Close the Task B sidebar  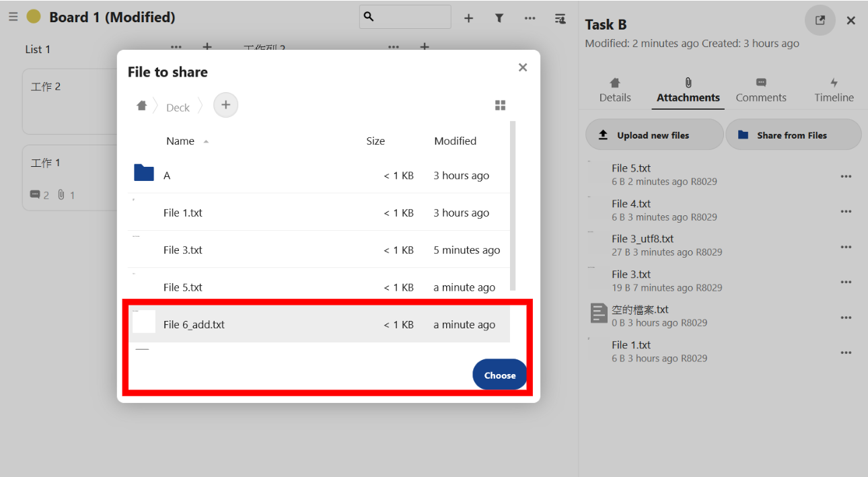pos(851,20)
